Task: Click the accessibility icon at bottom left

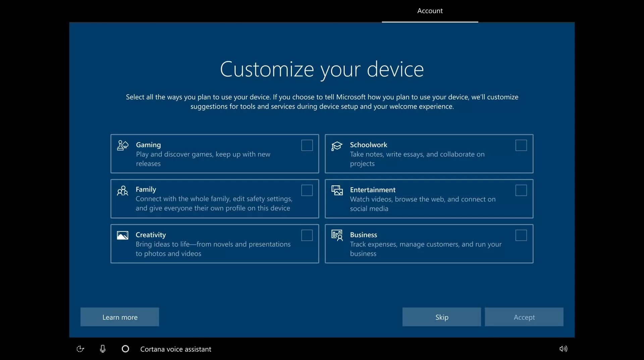Action: tap(80, 349)
